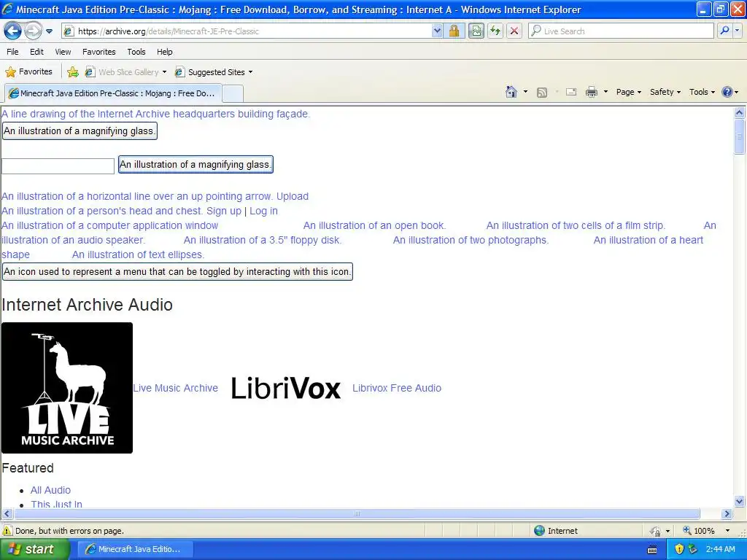The height and width of the screenshot is (560, 747).
Task: Click the Sign up link
Action: coord(223,211)
